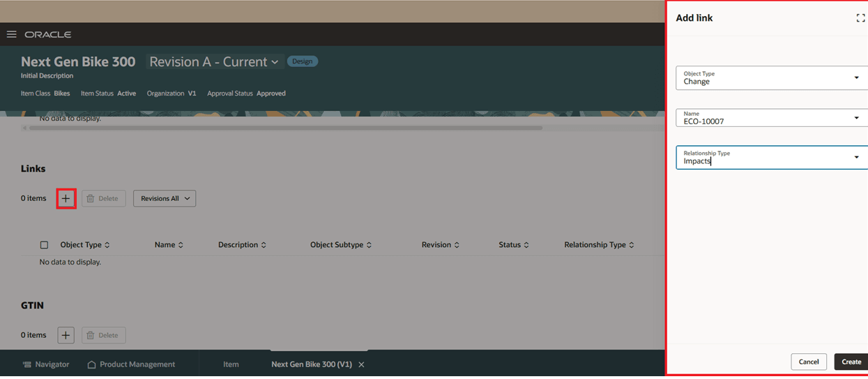Expand the Add link panel to fullscreen

pyautogui.click(x=860, y=18)
